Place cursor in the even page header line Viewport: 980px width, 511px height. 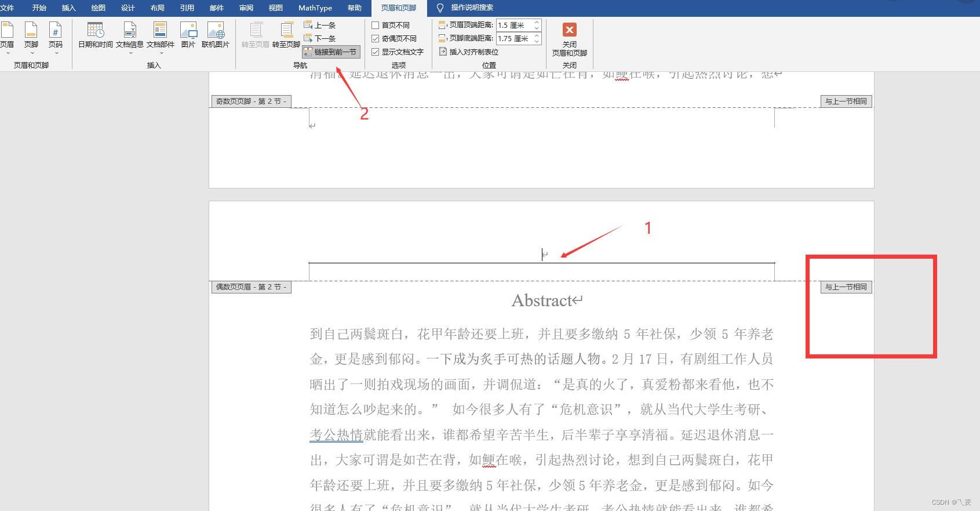(x=542, y=255)
